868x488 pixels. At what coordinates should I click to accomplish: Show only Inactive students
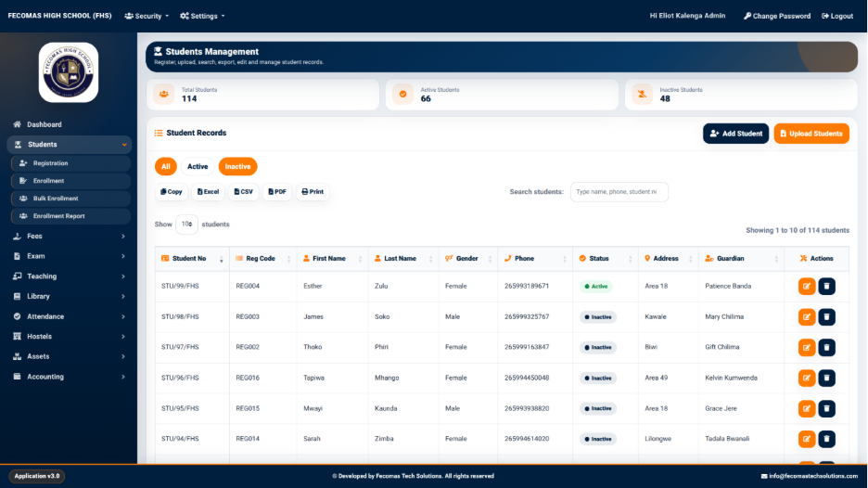[x=237, y=166]
